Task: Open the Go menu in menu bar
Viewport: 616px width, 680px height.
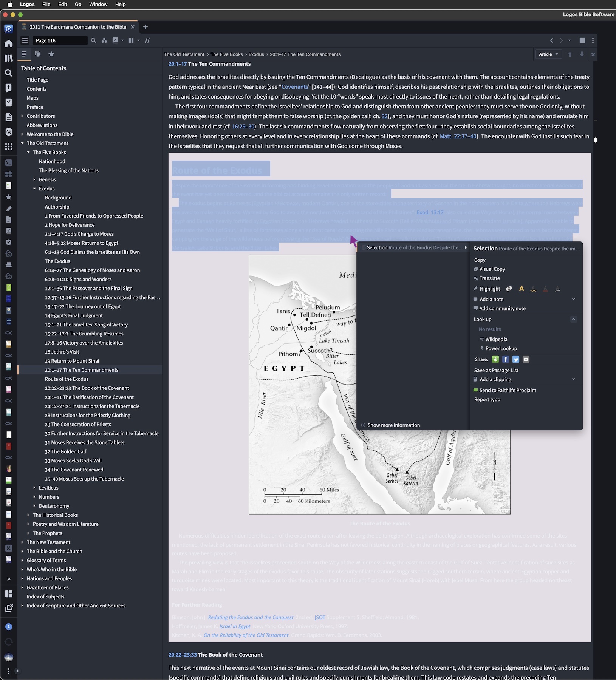Action: pyautogui.click(x=78, y=4)
